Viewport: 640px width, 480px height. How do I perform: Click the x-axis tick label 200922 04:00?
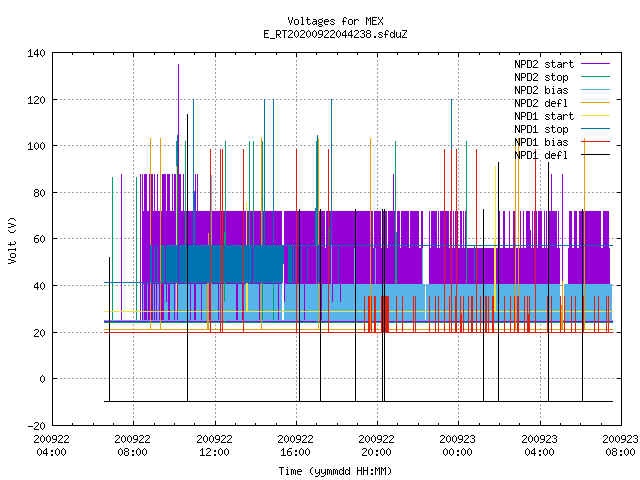pos(51,446)
